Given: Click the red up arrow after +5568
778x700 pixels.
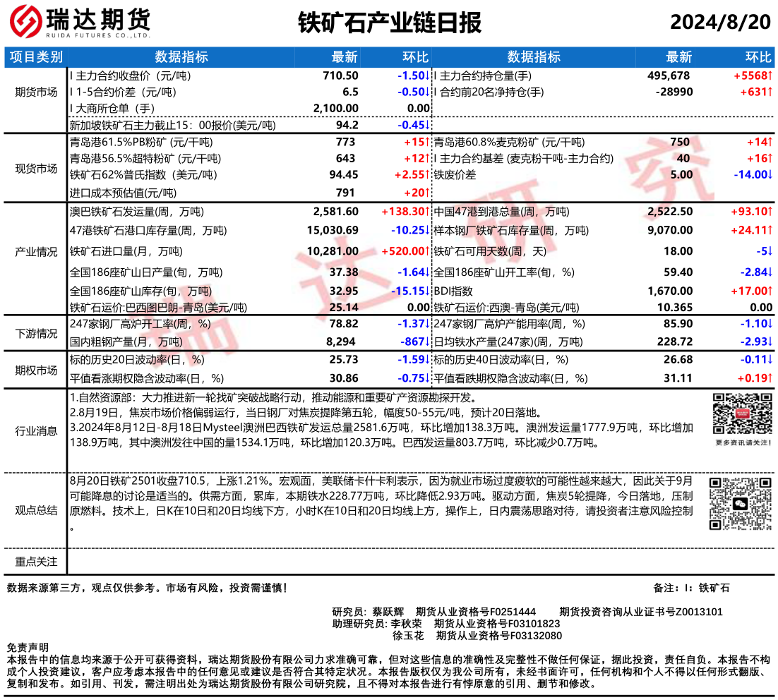Looking at the screenshot, I should [771, 76].
